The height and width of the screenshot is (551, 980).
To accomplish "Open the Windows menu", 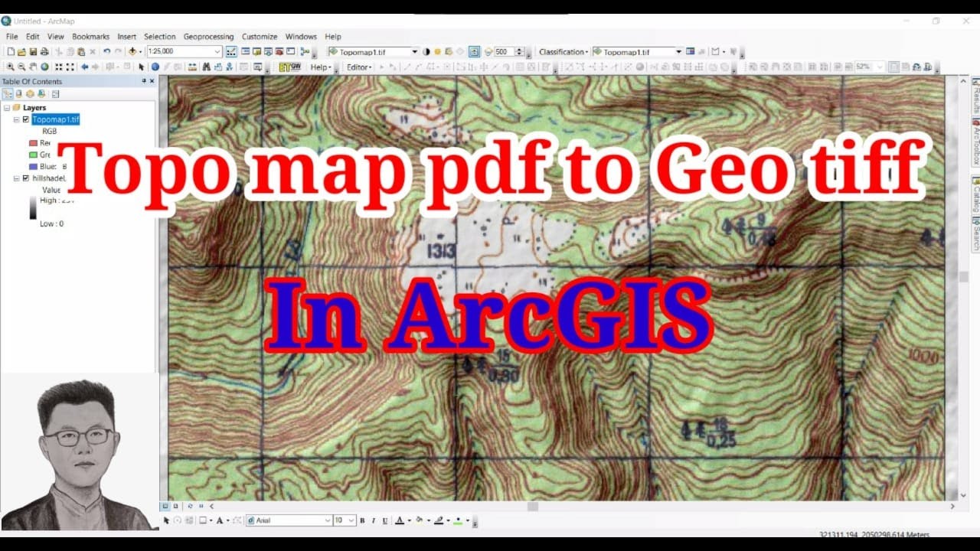I will 301,37.
